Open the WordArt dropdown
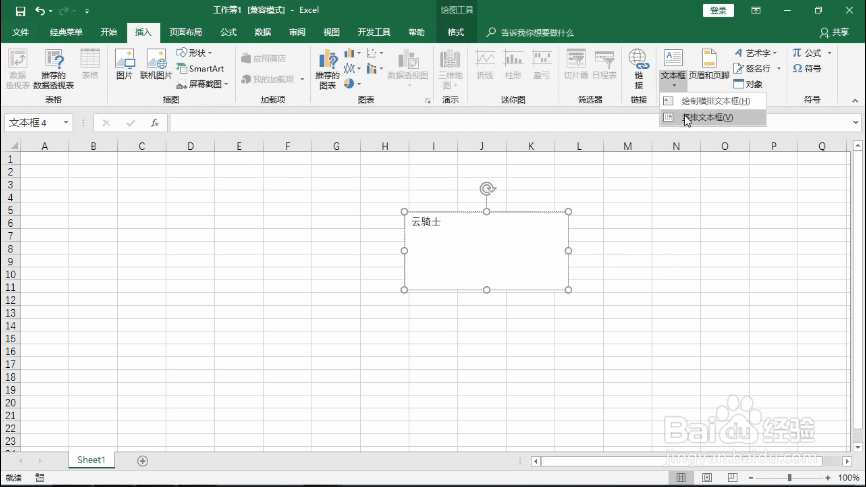 [755, 53]
